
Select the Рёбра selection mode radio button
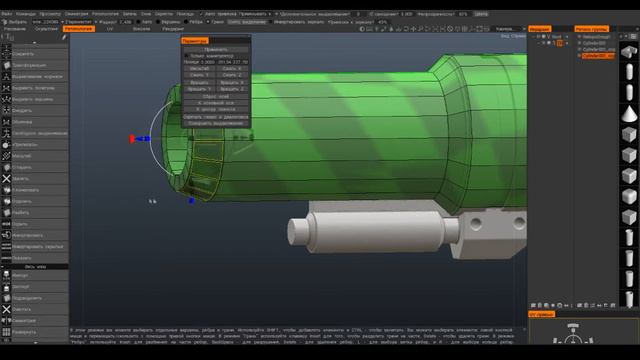pyautogui.click(x=186, y=22)
